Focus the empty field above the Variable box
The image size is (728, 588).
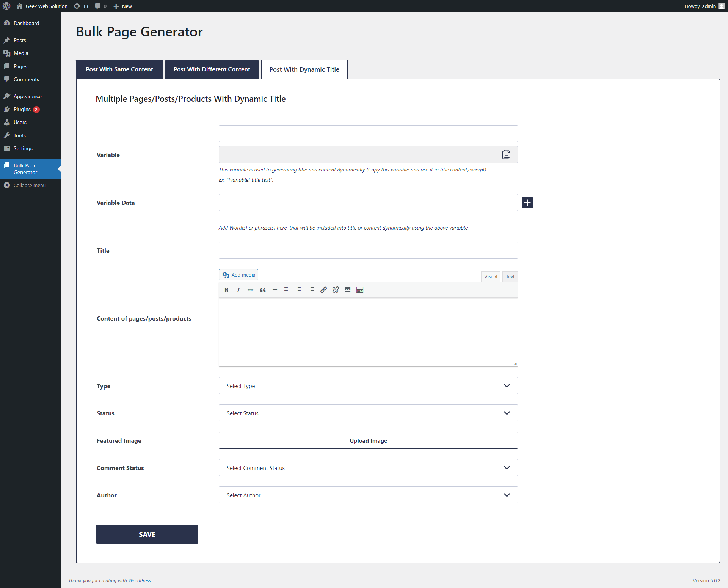pyautogui.click(x=368, y=134)
